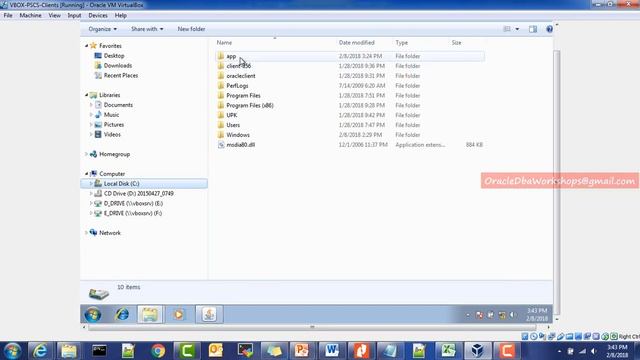Open VirtualBox Help menu
This screenshot has height=360, width=640.
pyautogui.click(x=120, y=16)
